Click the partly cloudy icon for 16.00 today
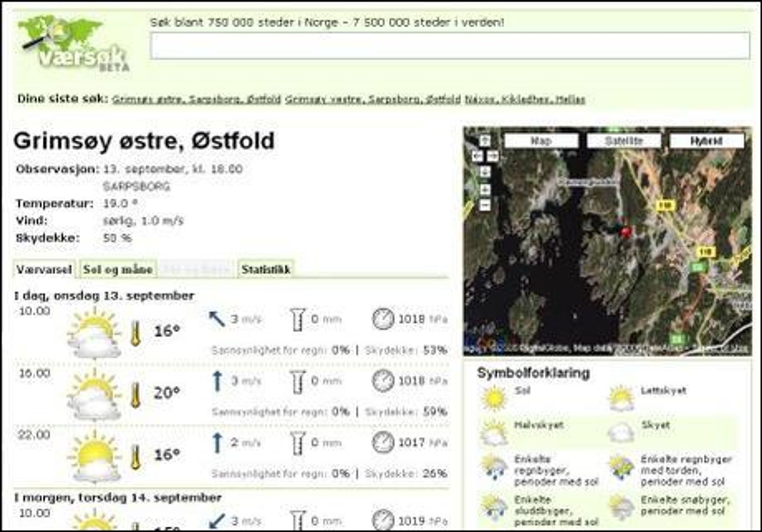The image size is (762, 532). [x=94, y=395]
